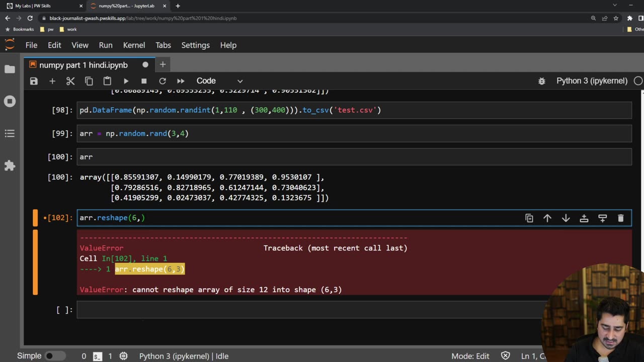Open the cell type Code dropdown

[x=219, y=81]
